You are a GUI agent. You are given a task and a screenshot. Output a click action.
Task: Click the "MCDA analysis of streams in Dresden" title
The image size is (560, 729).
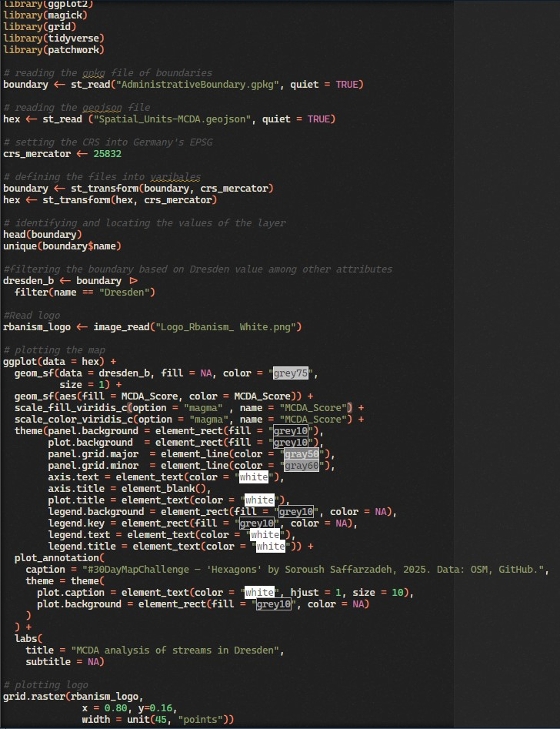[176, 650]
